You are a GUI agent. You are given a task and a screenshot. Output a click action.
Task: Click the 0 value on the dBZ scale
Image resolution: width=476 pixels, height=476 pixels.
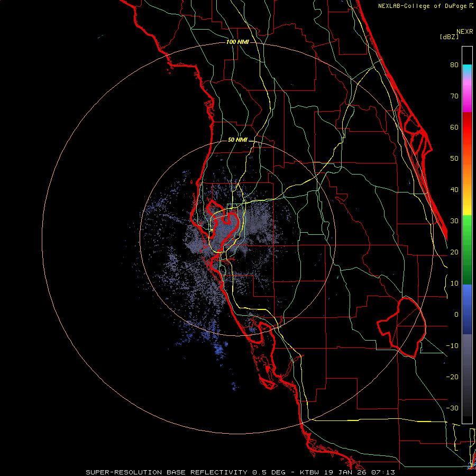click(456, 315)
